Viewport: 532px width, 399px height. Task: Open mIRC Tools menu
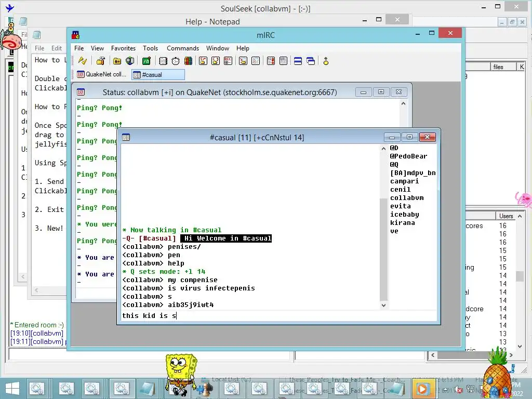click(x=150, y=48)
